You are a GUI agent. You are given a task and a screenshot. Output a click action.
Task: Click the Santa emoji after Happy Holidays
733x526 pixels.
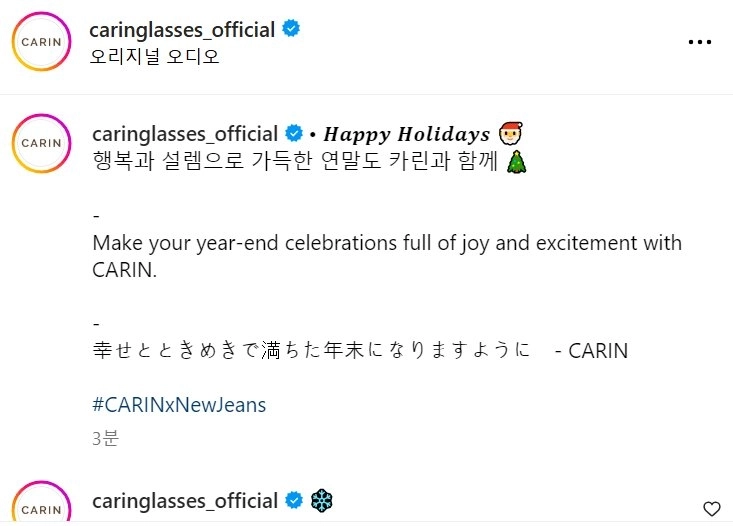pyautogui.click(x=510, y=134)
